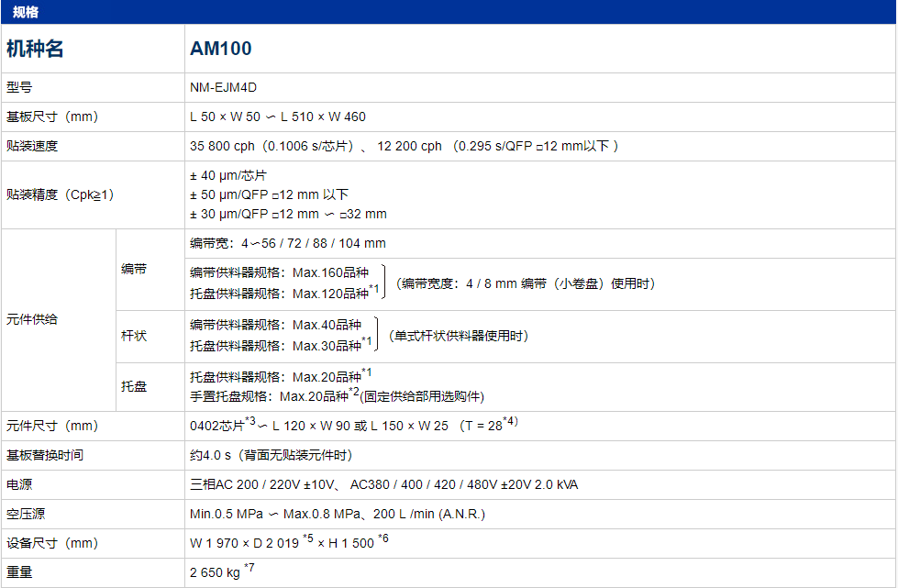Click the W 1 970 × D 2 019 dimensions value
This screenshot has height=588, width=898.
click(289, 541)
